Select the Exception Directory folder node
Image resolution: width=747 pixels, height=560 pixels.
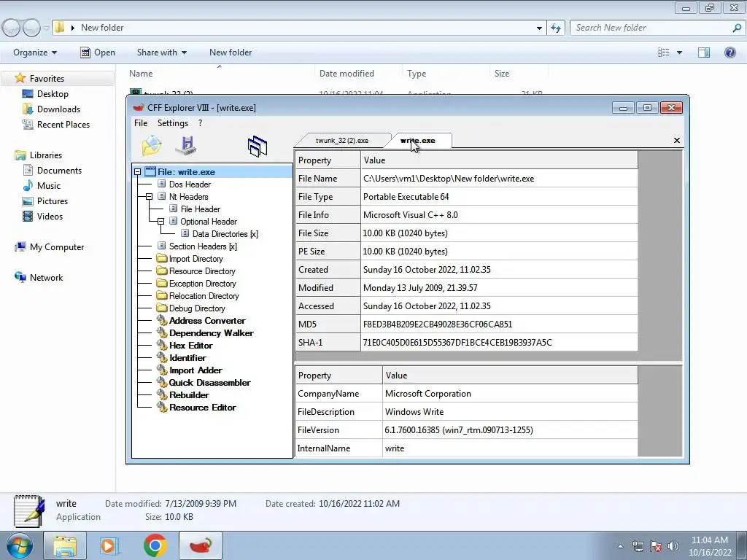[203, 284]
